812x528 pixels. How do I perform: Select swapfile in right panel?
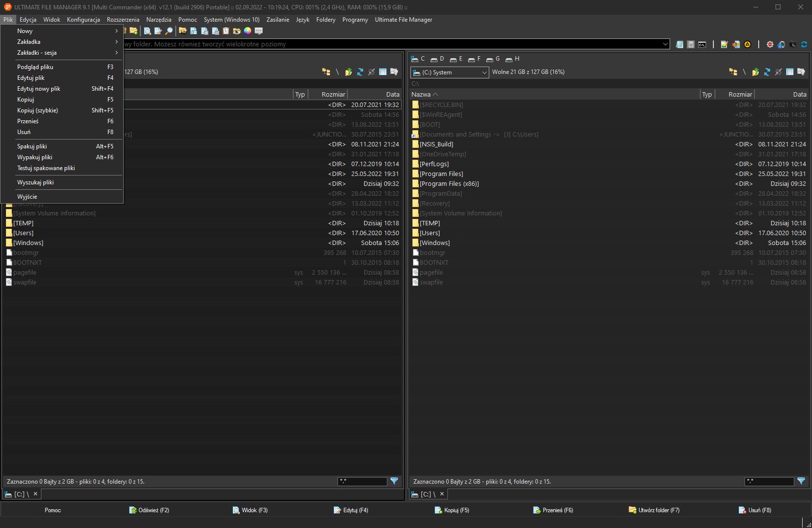click(609, 282)
